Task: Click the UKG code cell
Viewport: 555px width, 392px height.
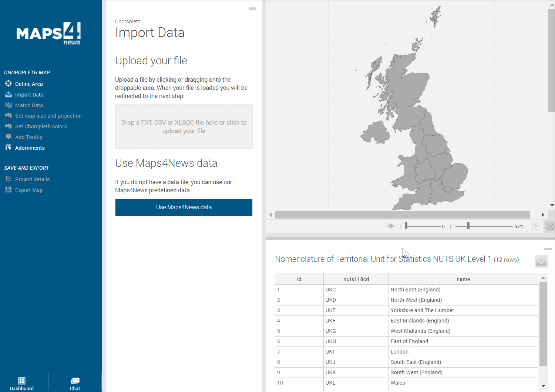Action: 356,331
